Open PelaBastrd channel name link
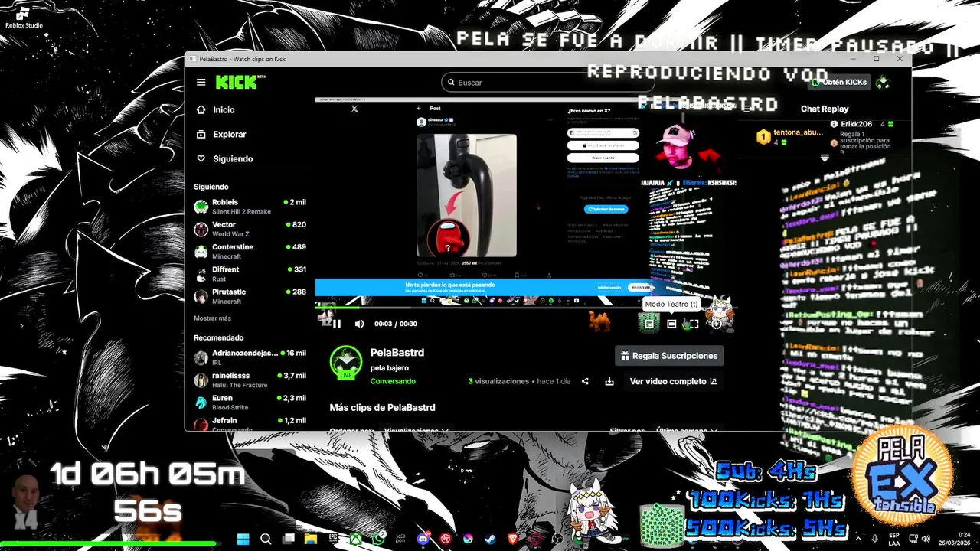The height and width of the screenshot is (551, 980). pyautogui.click(x=397, y=353)
